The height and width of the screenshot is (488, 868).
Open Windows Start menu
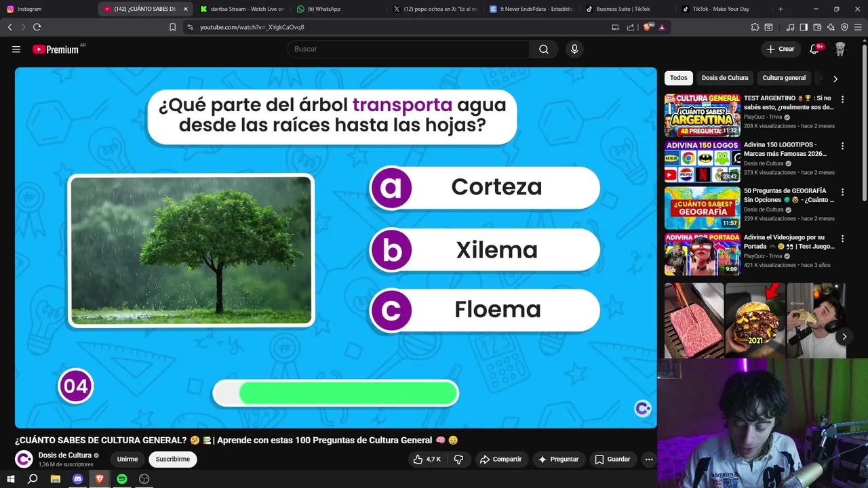tap(10, 479)
